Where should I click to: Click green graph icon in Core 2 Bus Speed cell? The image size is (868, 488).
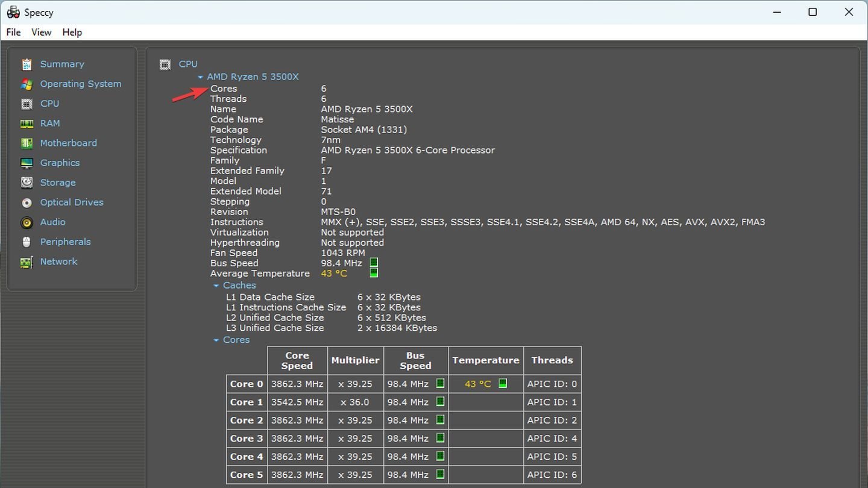[441, 420]
